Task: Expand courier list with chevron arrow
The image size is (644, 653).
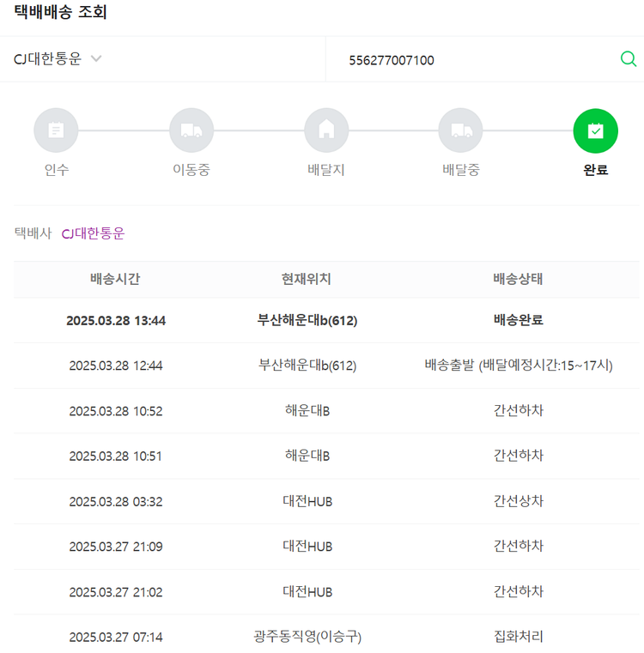Action: click(96, 59)
